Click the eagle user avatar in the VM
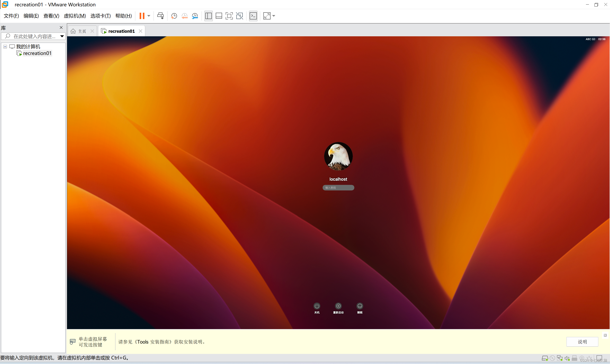The width and height of the screenshot is (610, 364). [x=338, y=156]
